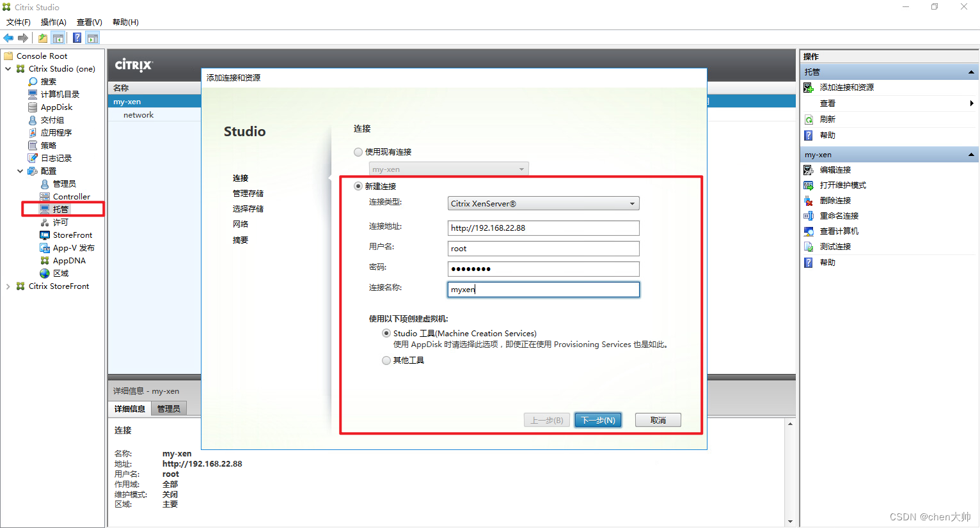Screen dimensions: 980x528
Task: Click the 连接地址 input field
Action: 543,228
